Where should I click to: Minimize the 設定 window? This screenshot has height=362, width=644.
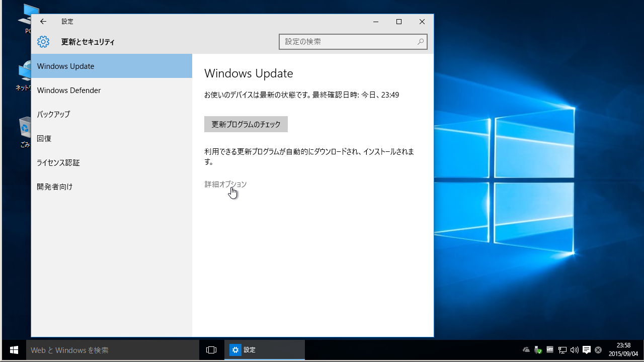coord(376,22)
